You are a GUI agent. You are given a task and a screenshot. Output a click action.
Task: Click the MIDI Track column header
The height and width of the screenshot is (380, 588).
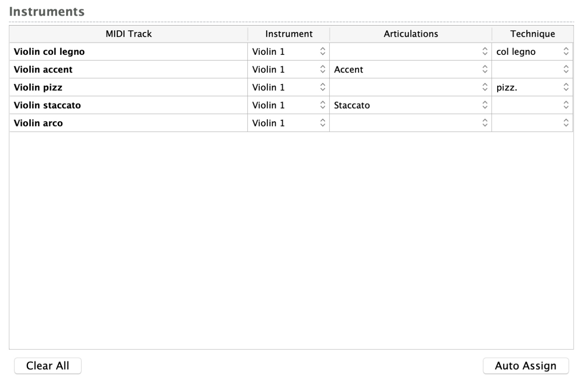tap(129, 34)
